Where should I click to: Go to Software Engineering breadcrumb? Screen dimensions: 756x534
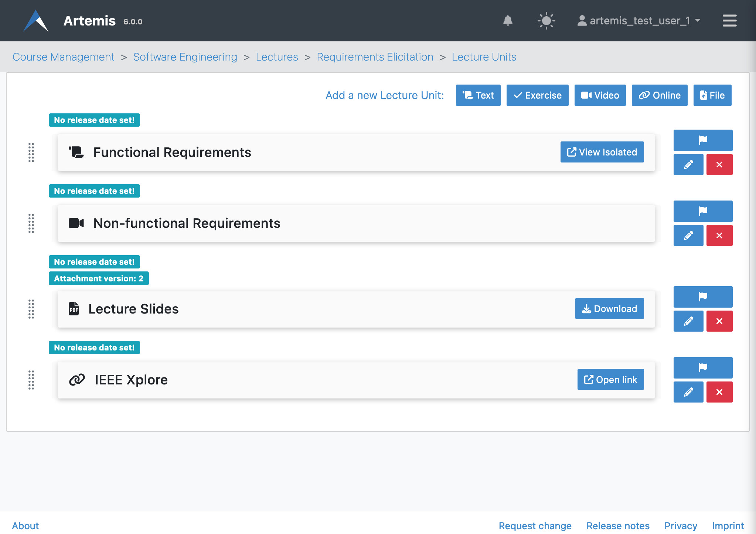[x=185, y=57]
